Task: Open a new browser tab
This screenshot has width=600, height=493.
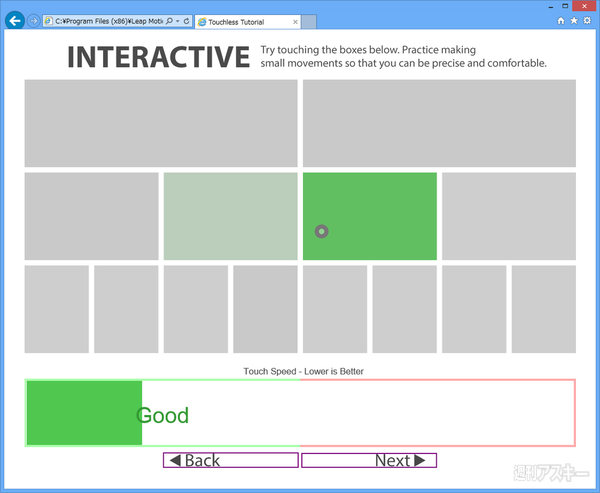Action: tap(309, 22)
